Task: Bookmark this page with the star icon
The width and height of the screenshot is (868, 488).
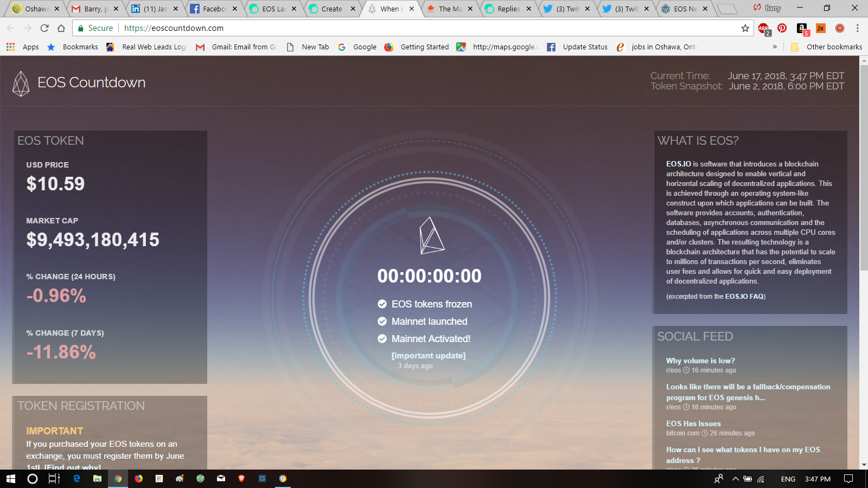Action: [x=745, y=28]
